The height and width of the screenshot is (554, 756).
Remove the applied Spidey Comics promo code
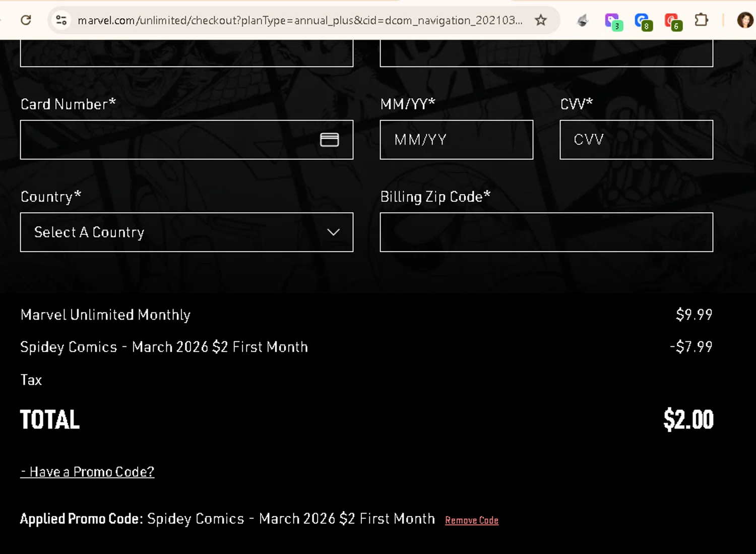tap(472, 520)
